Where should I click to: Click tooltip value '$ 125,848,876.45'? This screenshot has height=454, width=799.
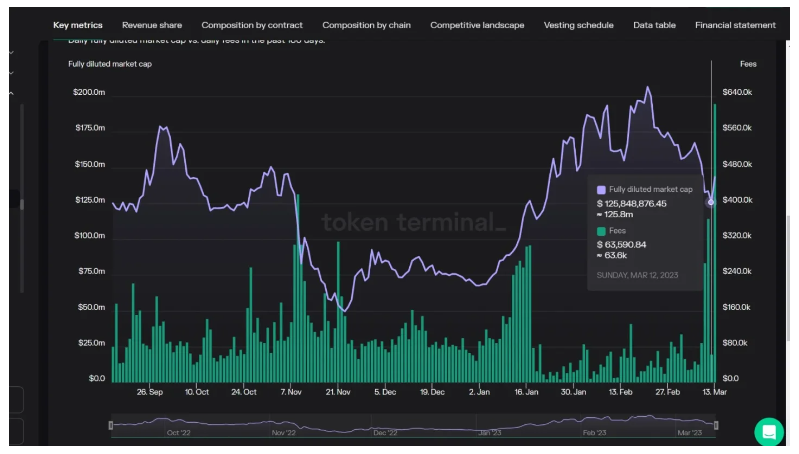point(631,203)
